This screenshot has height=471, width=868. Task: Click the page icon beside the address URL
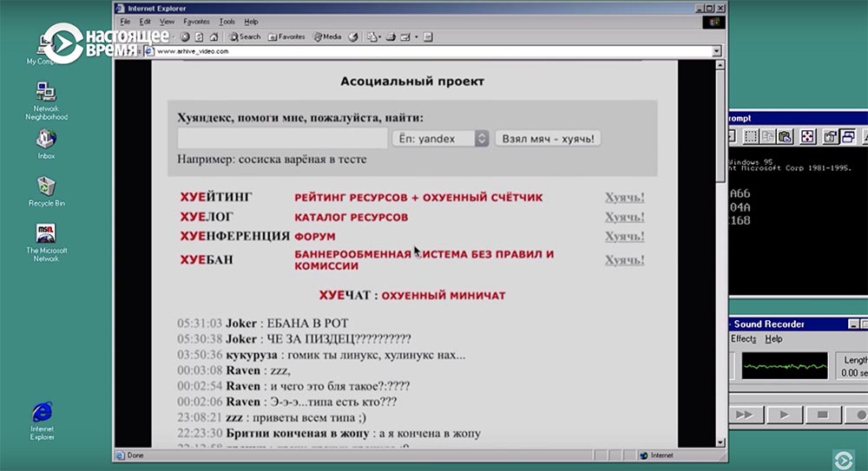coord(149,51)
